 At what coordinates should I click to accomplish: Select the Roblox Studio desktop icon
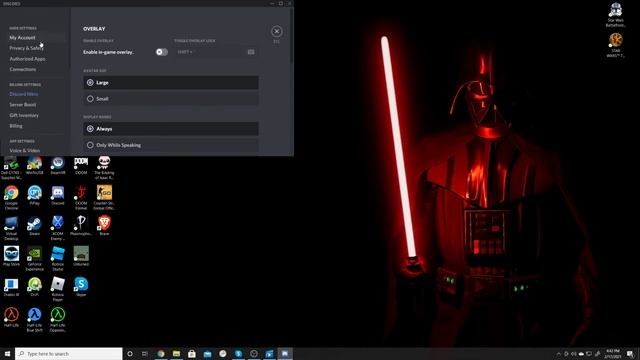coord(58,258)
